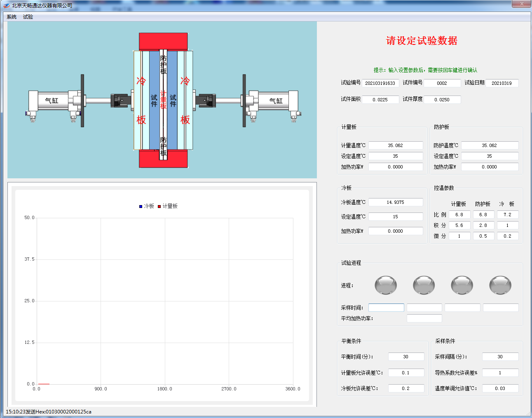Click the first 采样时间 field

(386, 308)
